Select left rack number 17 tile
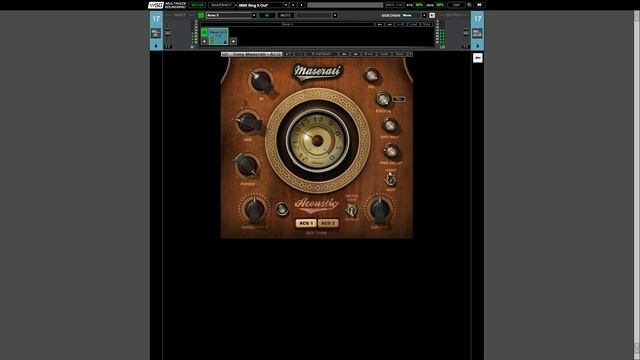This screenshot has width=640, height=360. [x=156, y=19]
